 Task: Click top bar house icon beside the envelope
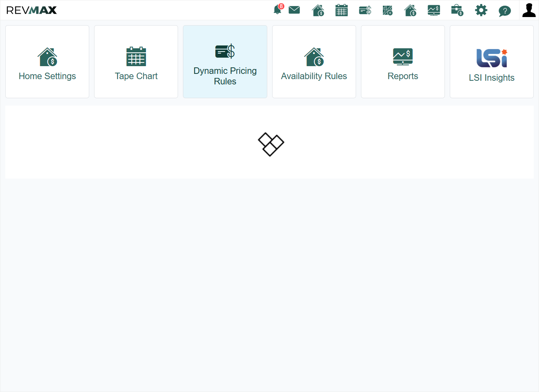pyautogui.click(x=318, y=10)
